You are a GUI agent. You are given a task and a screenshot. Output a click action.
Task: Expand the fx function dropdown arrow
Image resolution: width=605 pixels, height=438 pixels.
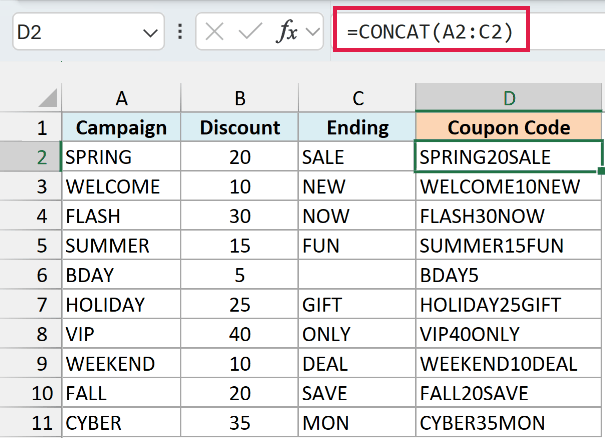coord(313,32)
